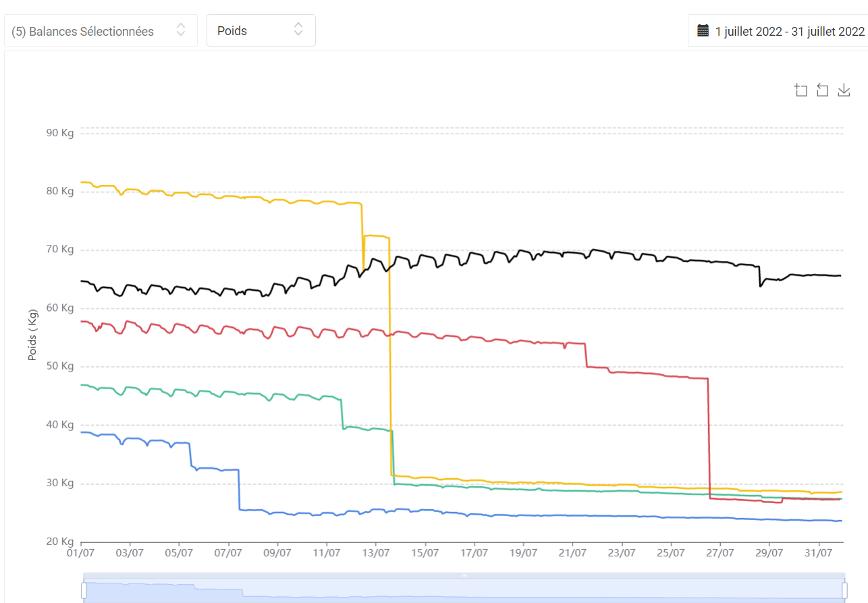
Task: Click the left handle of the zoom slider
Action: (84, 590)
